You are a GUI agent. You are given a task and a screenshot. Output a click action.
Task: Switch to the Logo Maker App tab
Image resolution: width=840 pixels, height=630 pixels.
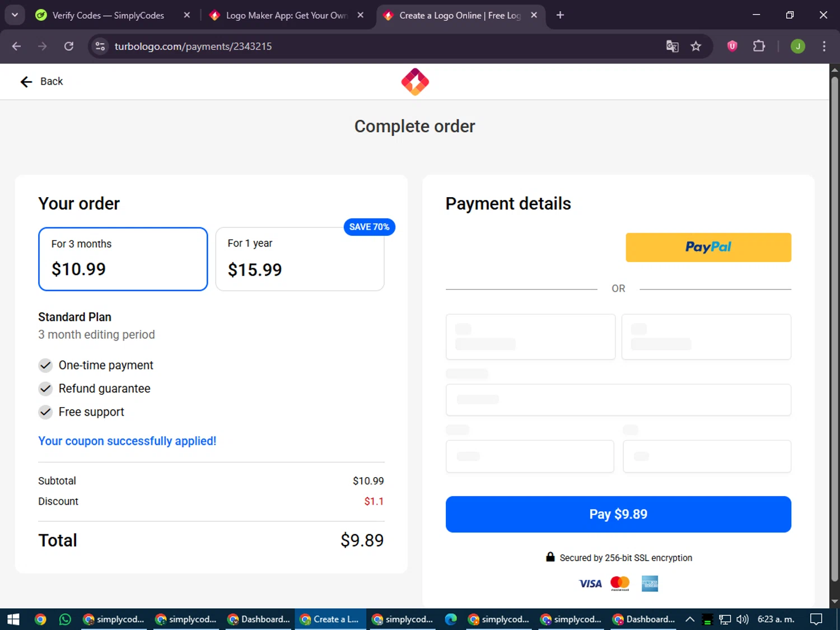(x=286, y=15)
